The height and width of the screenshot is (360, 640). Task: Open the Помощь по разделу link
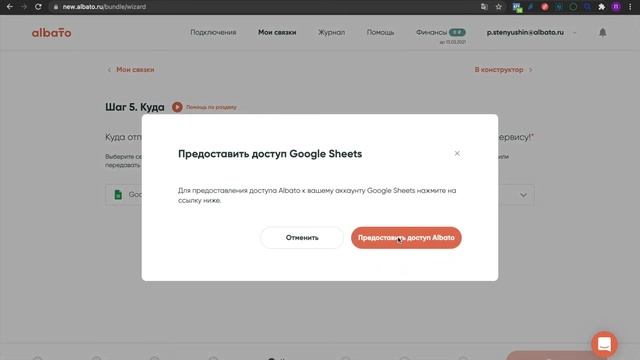(x=211, y=107)
